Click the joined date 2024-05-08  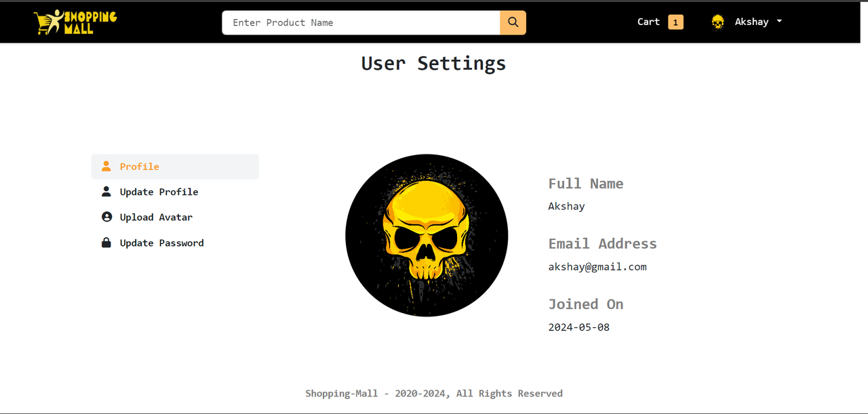coord(579,327)
